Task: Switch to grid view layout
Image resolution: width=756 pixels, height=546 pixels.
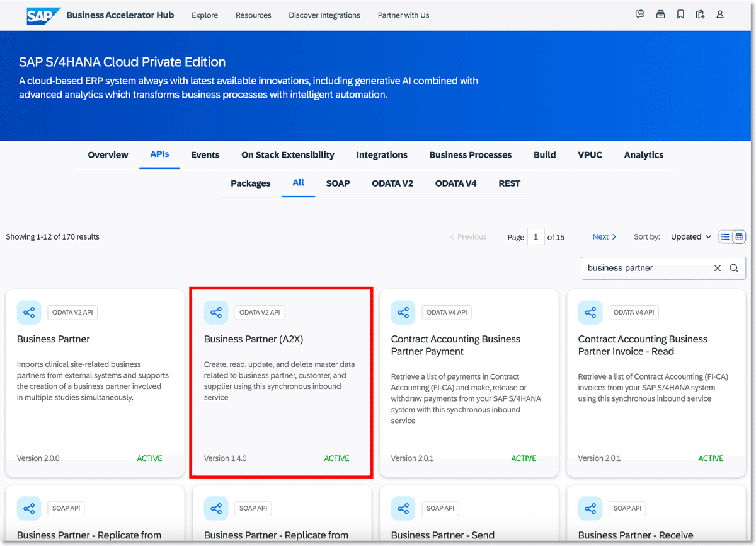Action: (739, 237)
